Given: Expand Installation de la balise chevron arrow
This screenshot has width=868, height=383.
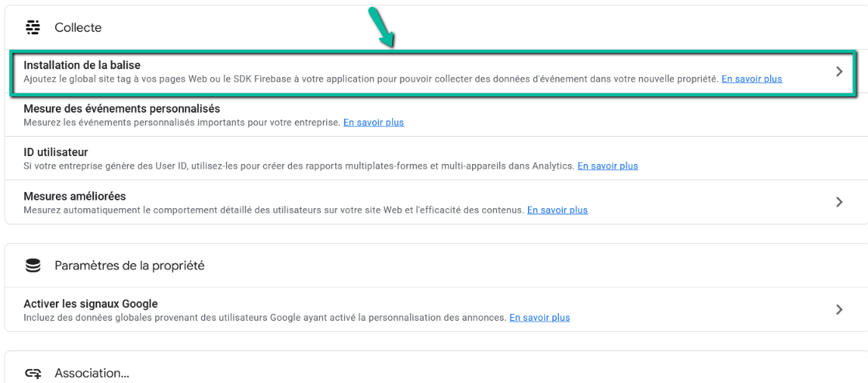Looking at the screenshot, I should [x=839, y=71].
